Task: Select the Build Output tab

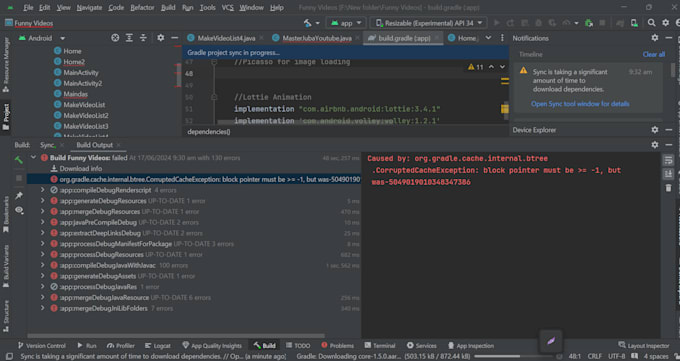Action: tap(95, 145)
